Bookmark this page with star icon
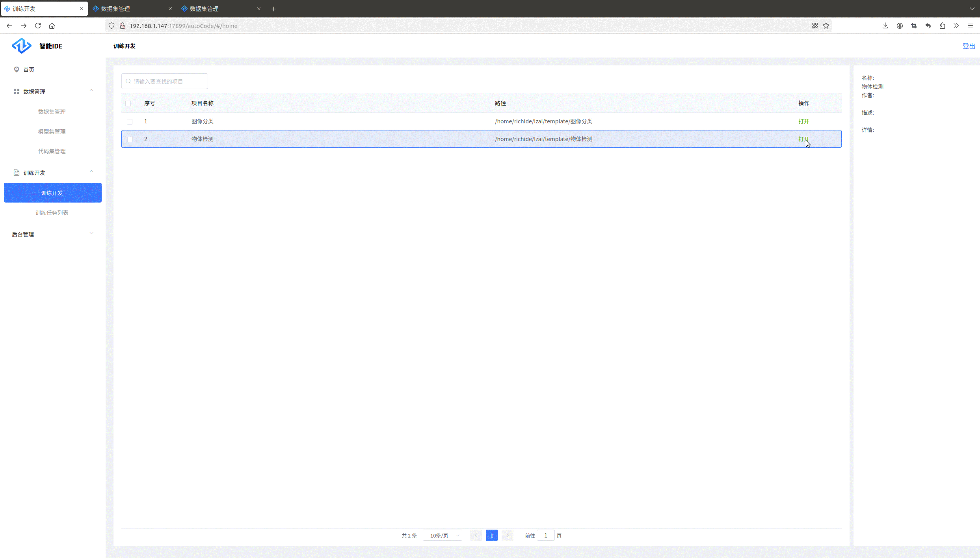Viewport: 980px width, 558px height. click(x=826, y=26)
